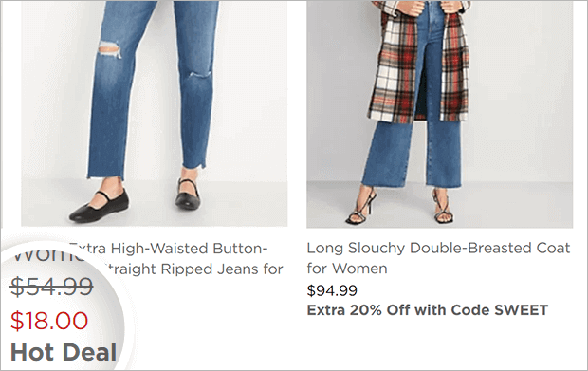
Task: Click the right strappy heeled sandal
Action: 442,207
